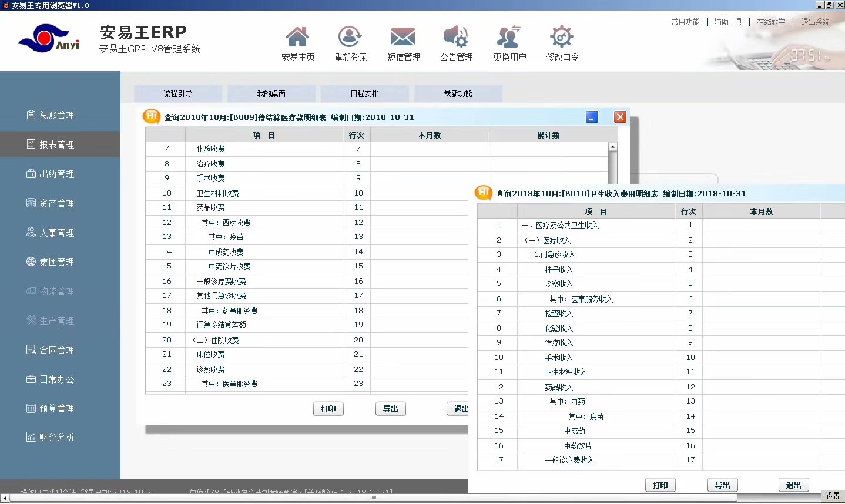Switch to the 我的桌面 tab

click(x=271, y=93)
